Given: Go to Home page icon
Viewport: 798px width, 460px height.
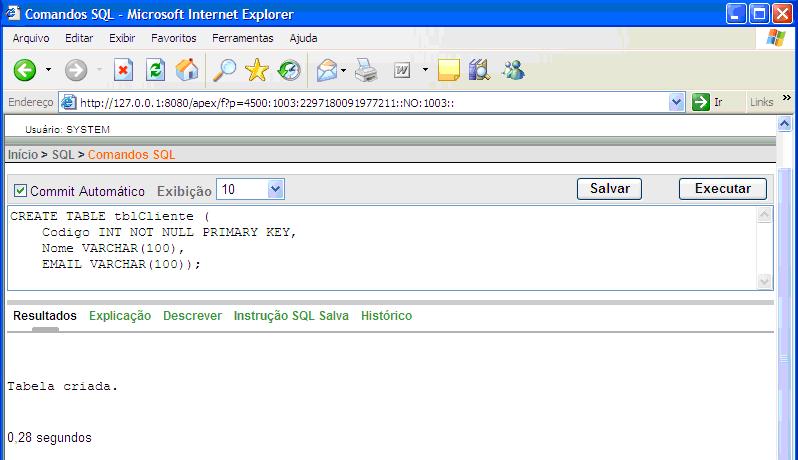Looking at the screenshot, I should click(x=187, y=70).
